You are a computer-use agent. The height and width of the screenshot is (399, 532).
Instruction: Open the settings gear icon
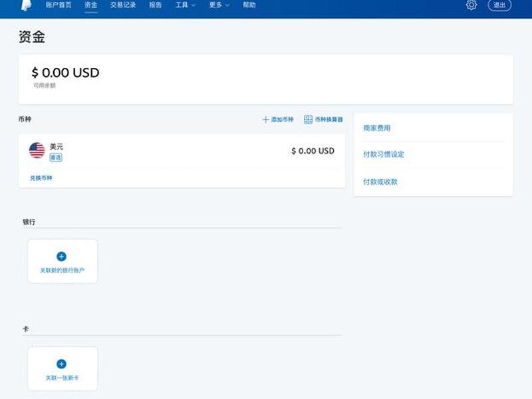[471, 5]
